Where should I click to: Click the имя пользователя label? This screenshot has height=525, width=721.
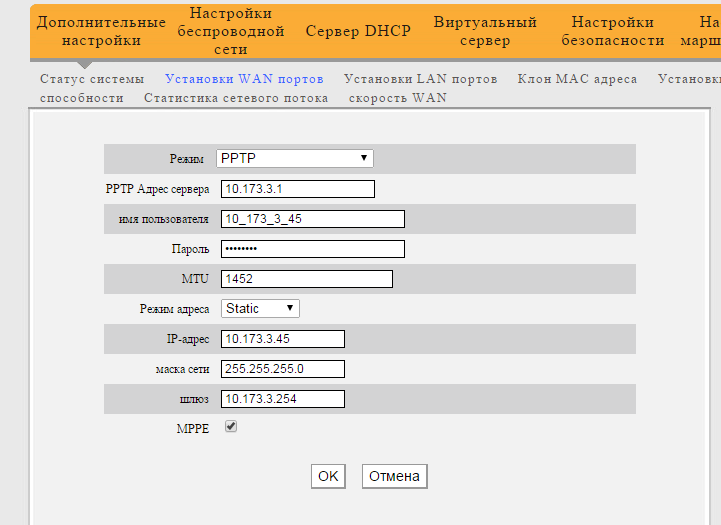163,219
